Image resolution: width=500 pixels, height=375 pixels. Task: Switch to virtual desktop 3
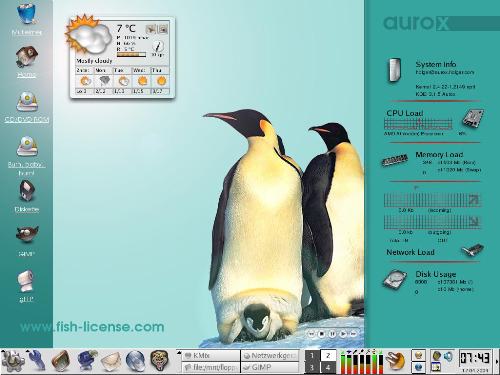[312, 367]
